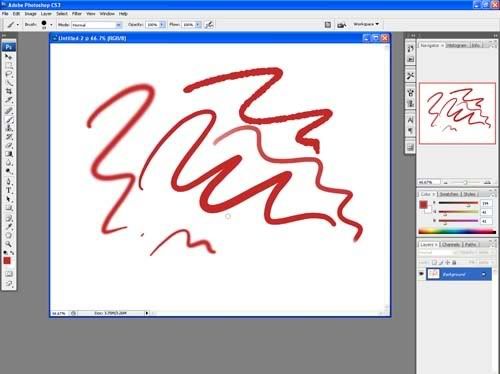Click the foreground color swatch in toolbox
This screenshot has height=374, width=500.
7,261
